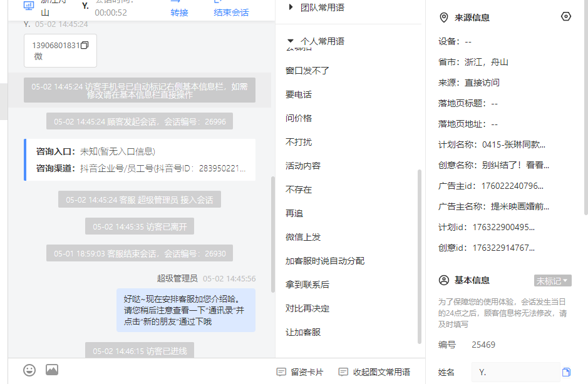The image size is (588, 384).
Task: Select the 要电话 quick phrase
Action: click(299, 94)
